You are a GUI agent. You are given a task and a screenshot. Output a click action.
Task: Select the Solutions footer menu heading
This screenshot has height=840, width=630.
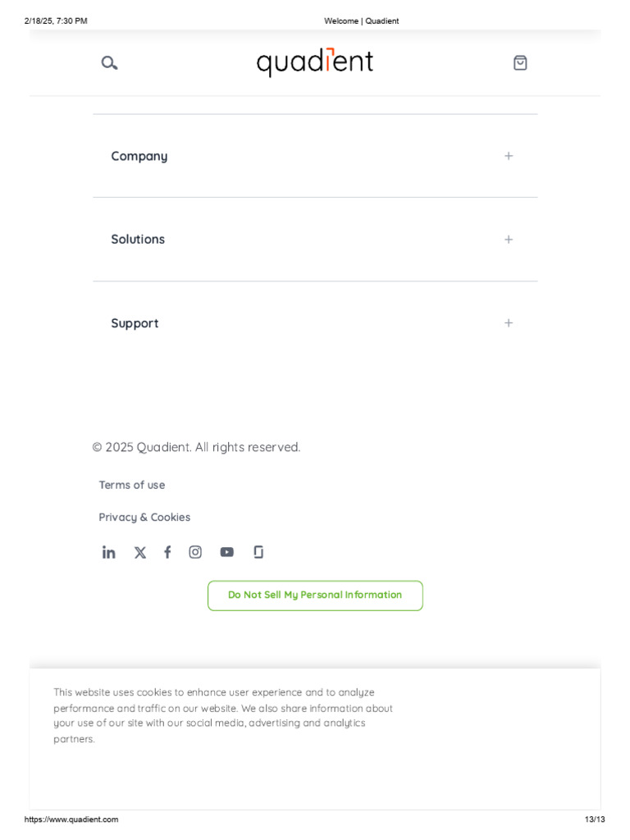tap(138, 240)
